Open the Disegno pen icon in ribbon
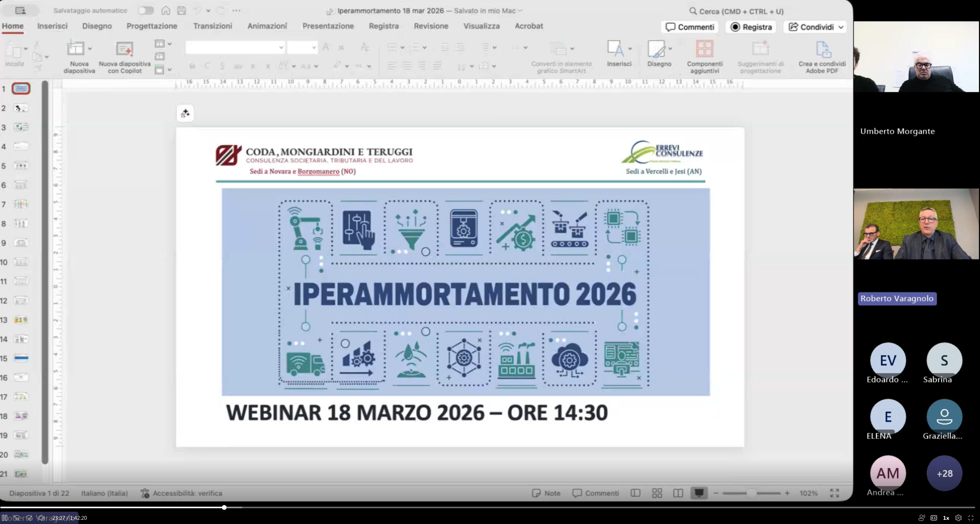 click(x=656, y=49)
